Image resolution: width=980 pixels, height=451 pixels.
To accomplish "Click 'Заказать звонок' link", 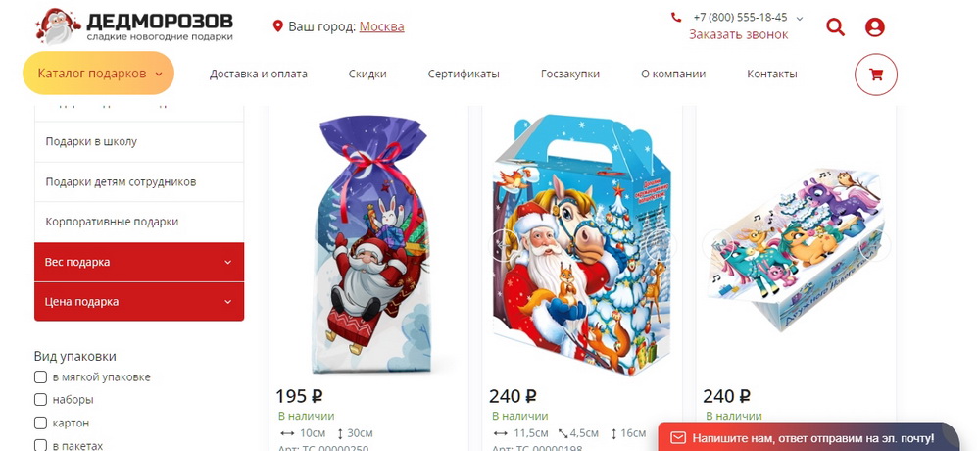I will (x=739, y=34).
